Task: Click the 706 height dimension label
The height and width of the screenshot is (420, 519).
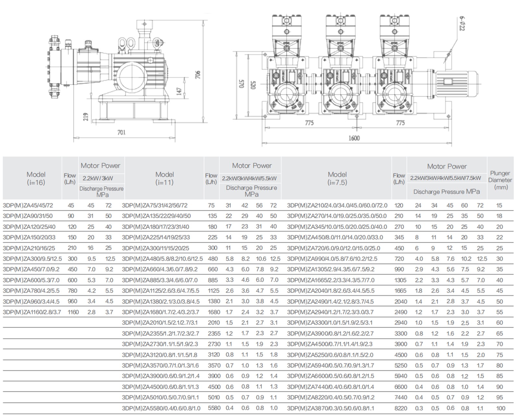Action: 199,74
